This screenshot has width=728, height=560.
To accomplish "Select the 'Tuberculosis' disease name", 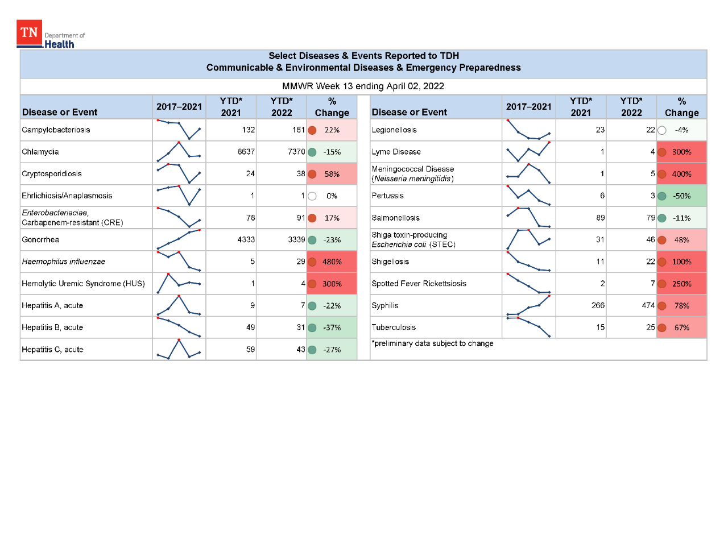I will [394, 327].
